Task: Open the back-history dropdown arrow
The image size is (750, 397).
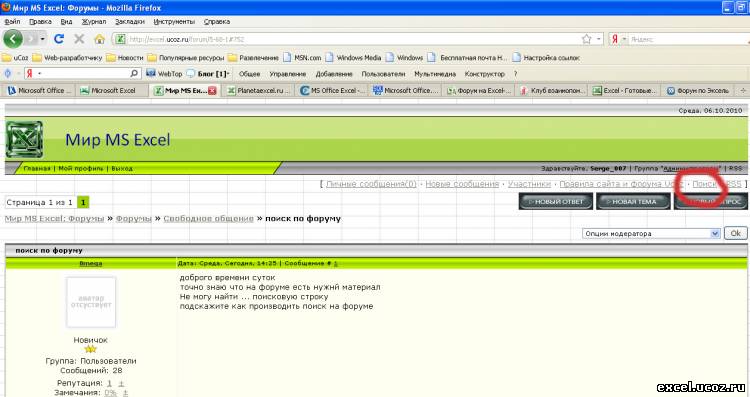Action: pyautogui.click(x=43, y=39)
